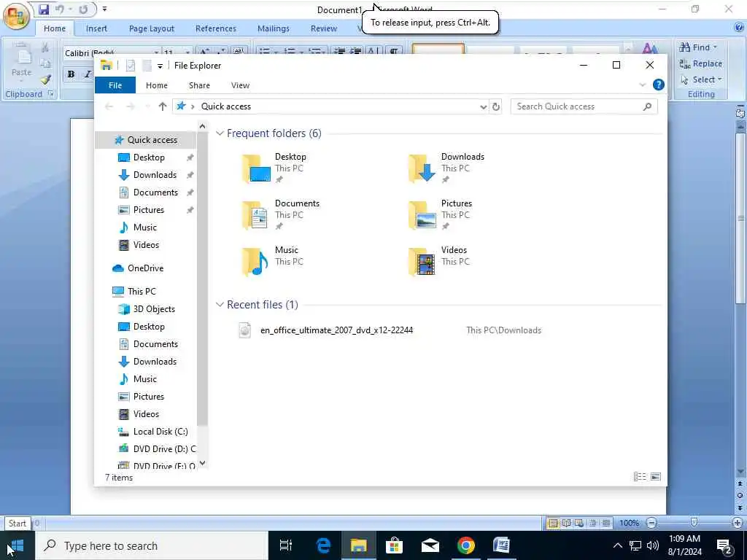Select Draft view in Word status bar
This screenshot has height=560, width=747.
606,523
